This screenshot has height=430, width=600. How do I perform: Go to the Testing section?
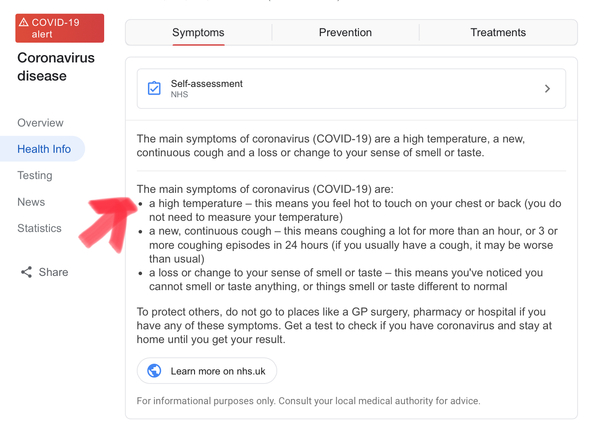(x=35, y=175)
